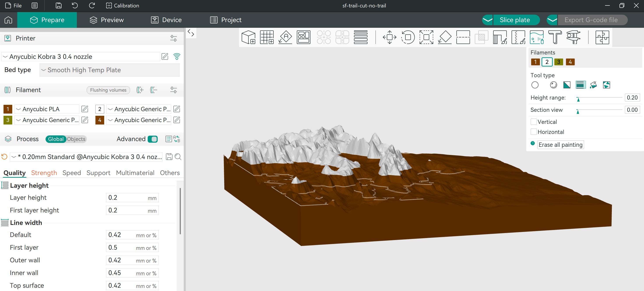Switch to the Strength tab

coord(44,173)
